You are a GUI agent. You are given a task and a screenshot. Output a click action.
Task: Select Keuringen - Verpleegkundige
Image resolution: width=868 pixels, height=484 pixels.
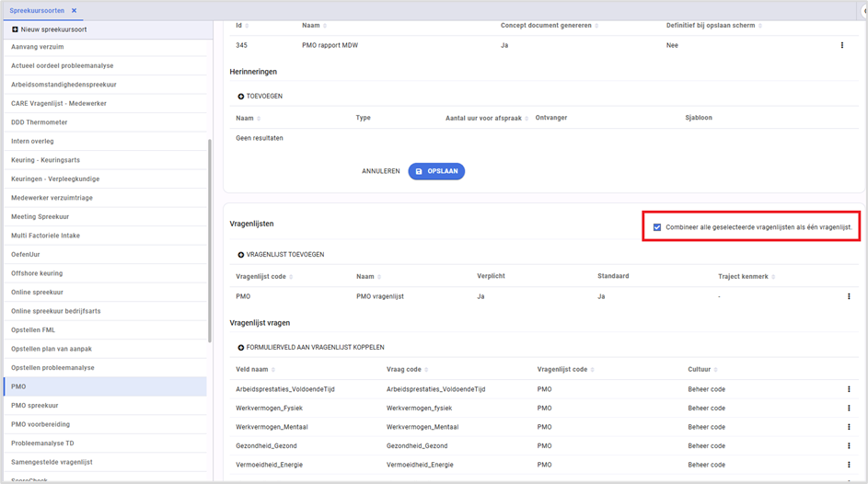pyautogui.click(x=105, y=179)
